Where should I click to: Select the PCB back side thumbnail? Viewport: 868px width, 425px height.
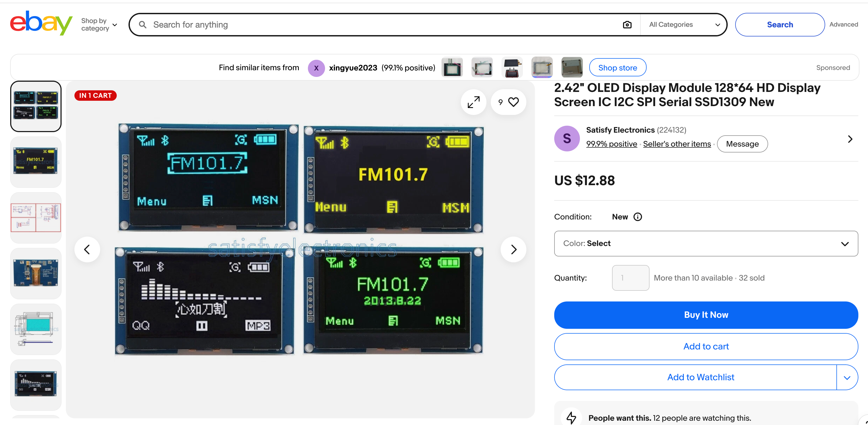point(36,274)
